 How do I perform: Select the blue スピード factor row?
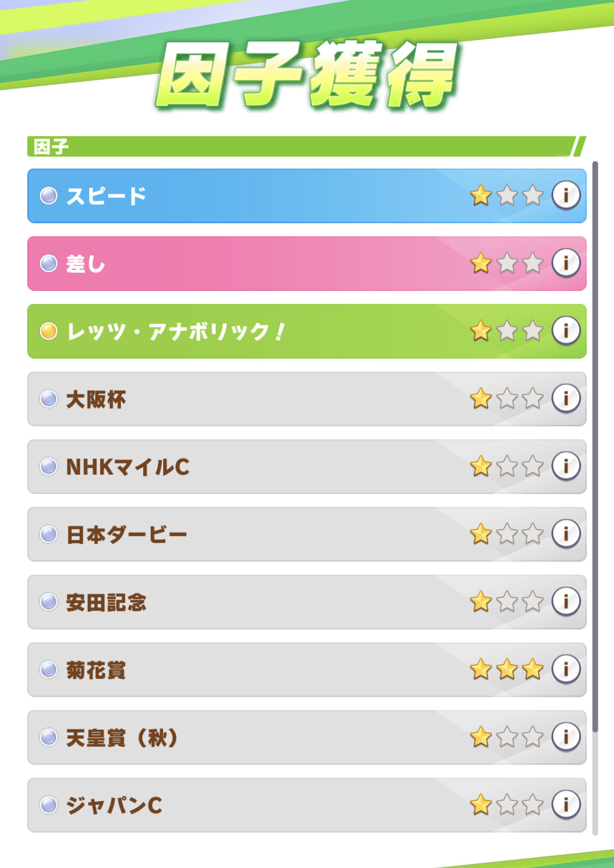(x=262, y=196)
